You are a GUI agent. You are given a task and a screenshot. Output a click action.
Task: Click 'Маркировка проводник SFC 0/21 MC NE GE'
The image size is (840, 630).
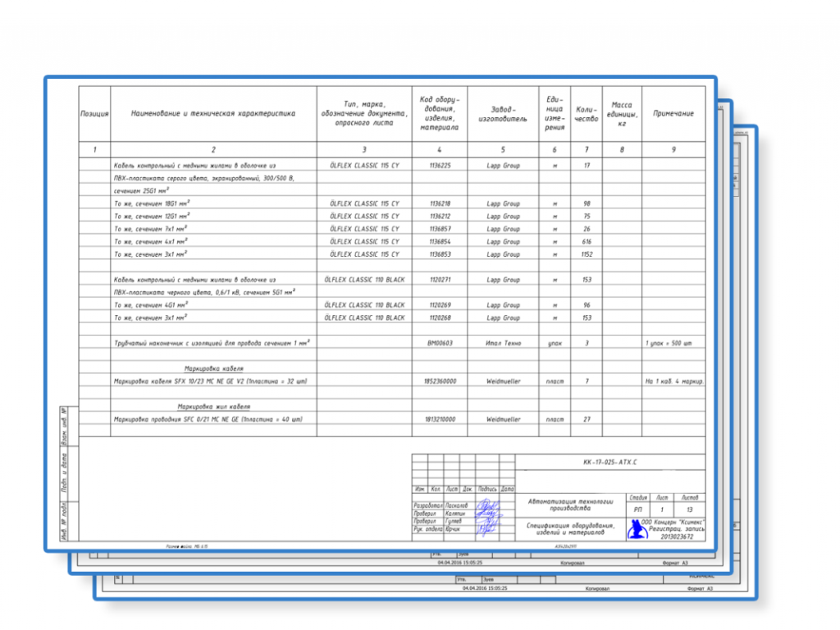pyautogui.click(x=208, y=419)
